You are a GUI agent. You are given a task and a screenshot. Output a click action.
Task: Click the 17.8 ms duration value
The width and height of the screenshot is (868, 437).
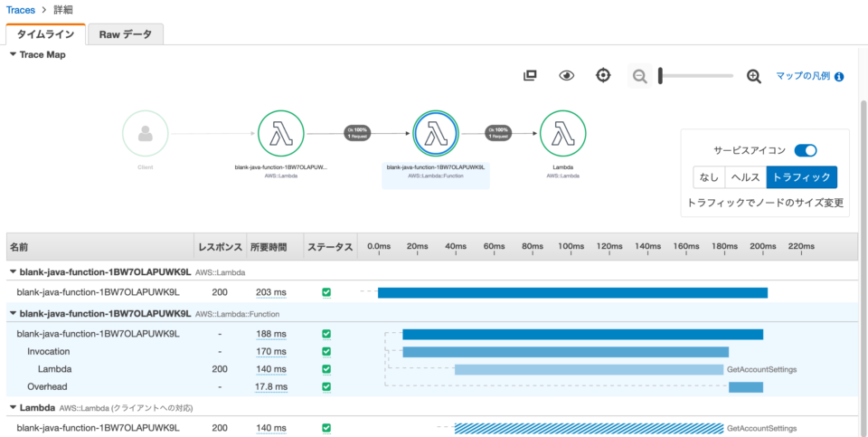pyautogui.click(x=271, y=386)
